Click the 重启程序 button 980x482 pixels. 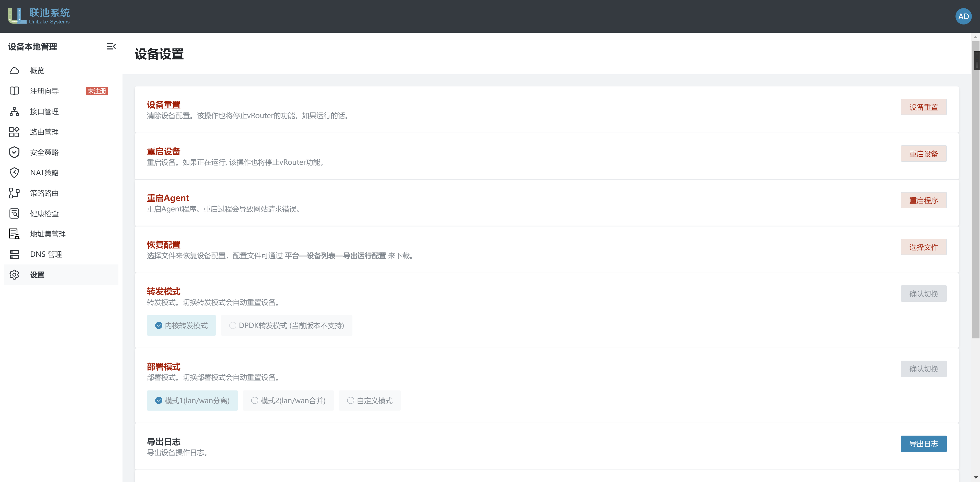[x=923, y=200]
